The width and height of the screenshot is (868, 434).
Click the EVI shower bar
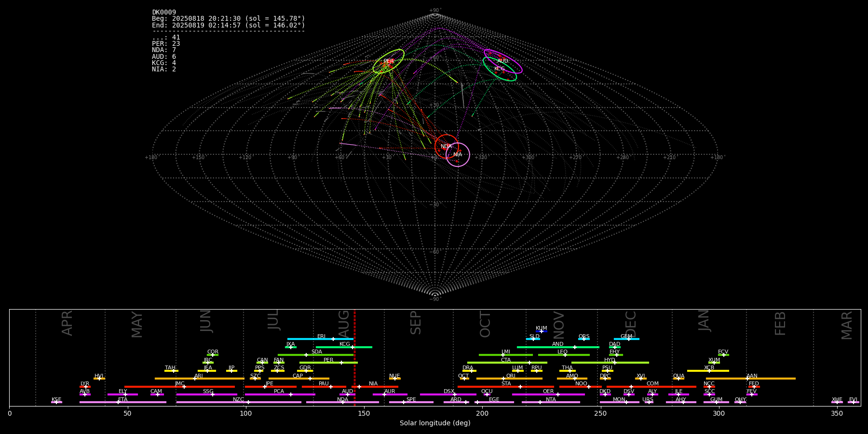pos(854,402)
